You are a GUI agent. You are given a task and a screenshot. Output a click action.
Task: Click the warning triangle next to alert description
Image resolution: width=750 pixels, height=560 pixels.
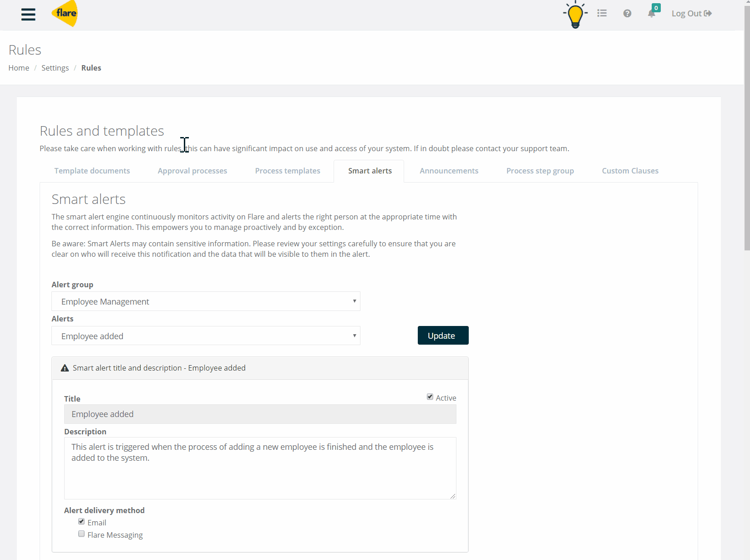pos(64,368)
